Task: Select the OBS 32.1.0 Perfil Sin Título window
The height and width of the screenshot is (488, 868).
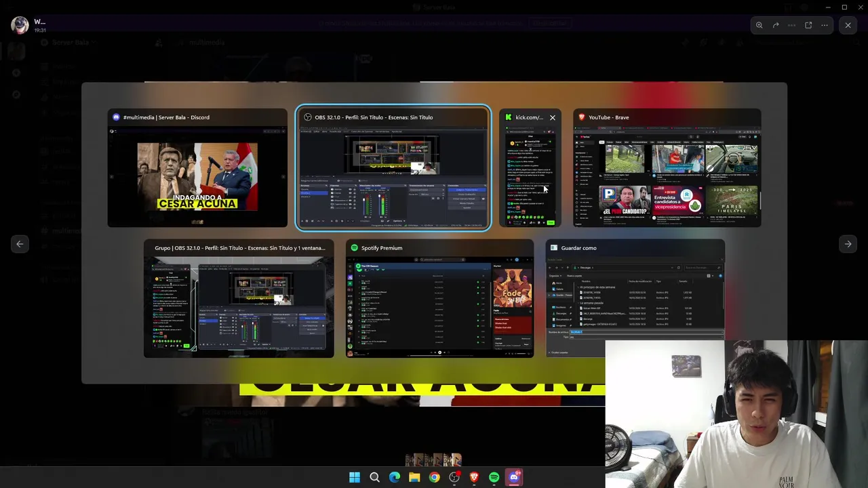Action: [x=393, y=168]
